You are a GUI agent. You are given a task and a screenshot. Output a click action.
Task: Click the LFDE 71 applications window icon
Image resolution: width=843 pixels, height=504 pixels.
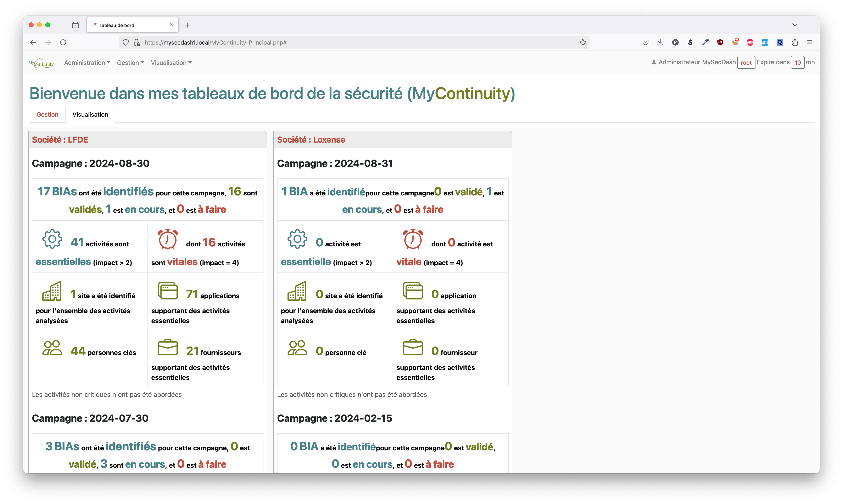pyautogui.click(x=168, y=291)
